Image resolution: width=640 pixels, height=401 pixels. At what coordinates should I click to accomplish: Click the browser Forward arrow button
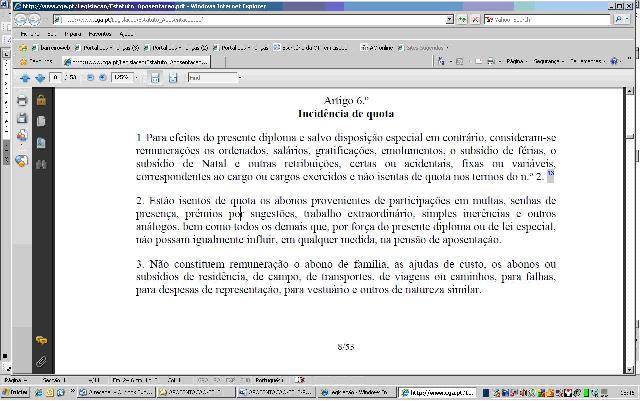[35, 19]
